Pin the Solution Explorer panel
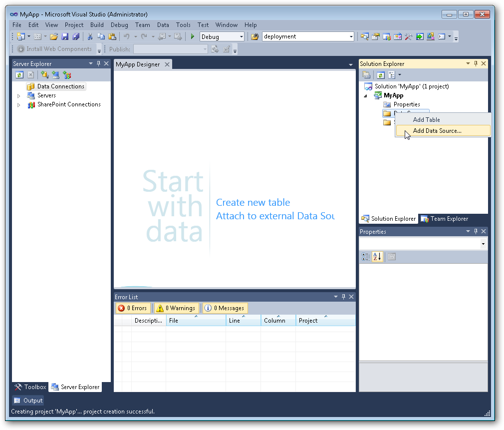 (x=476, y=63)
